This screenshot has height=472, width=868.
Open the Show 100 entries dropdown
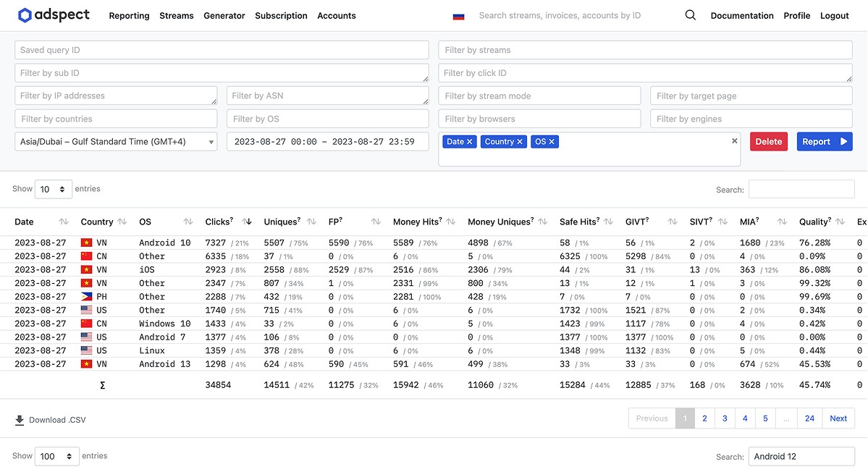[58, 456]
